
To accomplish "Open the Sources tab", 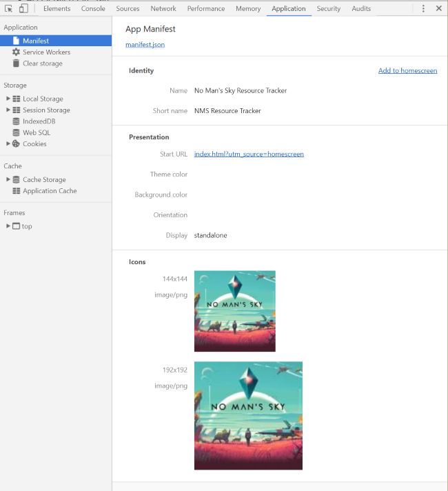I will (128, 9).
